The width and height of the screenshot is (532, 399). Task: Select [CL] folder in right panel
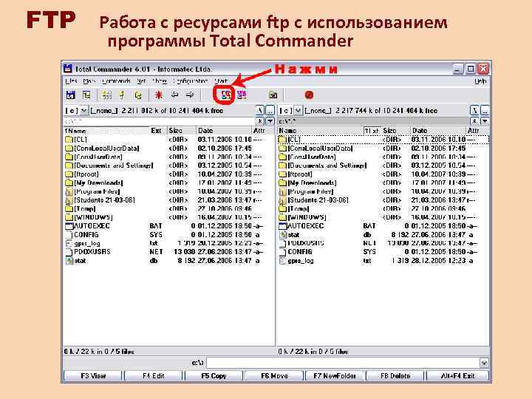point(383,140)
